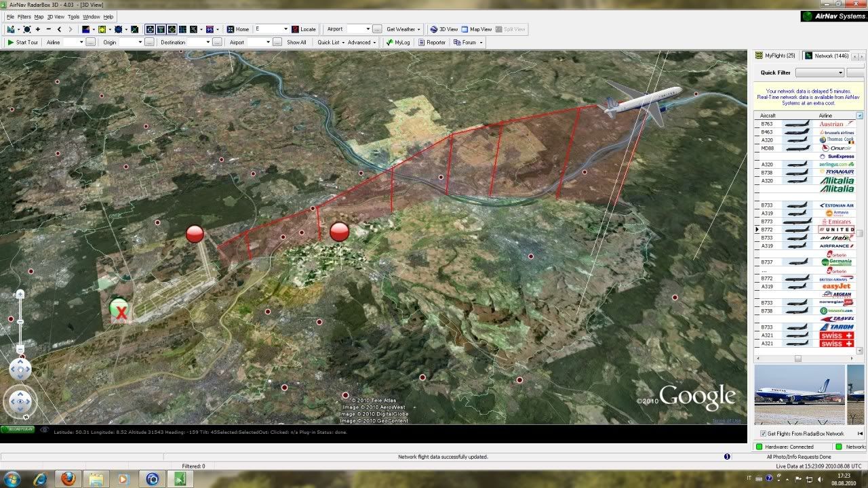Click the yellow sun layer icon

coord(102,29)
